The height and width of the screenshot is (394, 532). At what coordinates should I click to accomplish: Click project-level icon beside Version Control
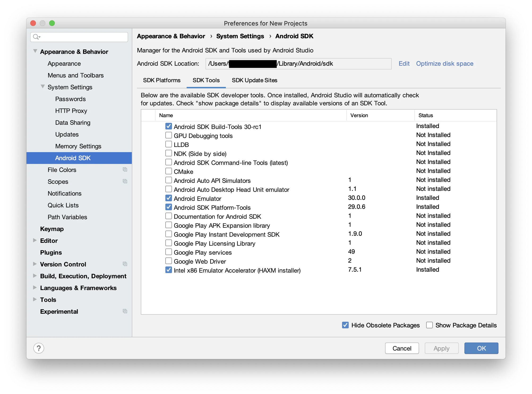tap(125, 264)
